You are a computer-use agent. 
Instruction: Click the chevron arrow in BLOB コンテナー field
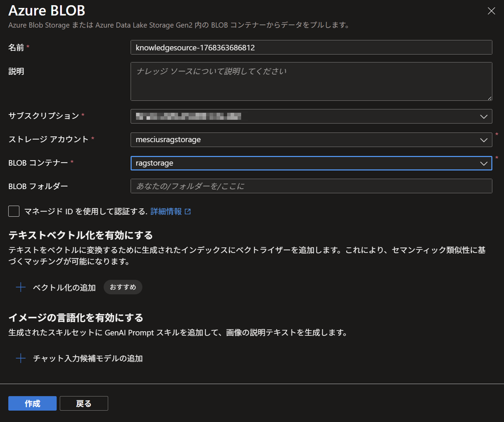(x=484, y=164)
